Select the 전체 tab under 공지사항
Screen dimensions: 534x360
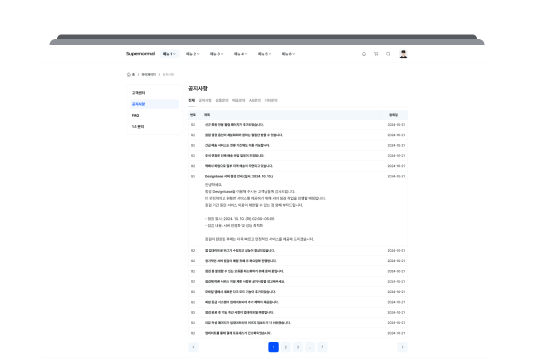pyautogui.click(x=192, y=100)
